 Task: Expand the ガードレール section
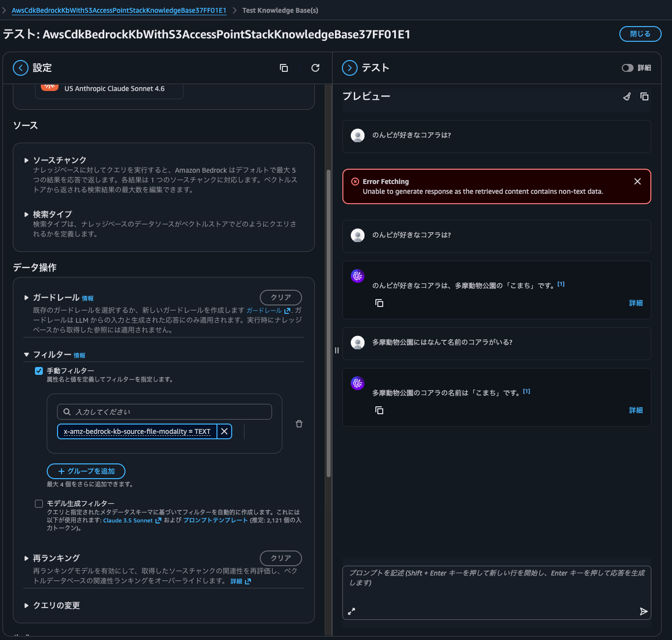[27, 298]
